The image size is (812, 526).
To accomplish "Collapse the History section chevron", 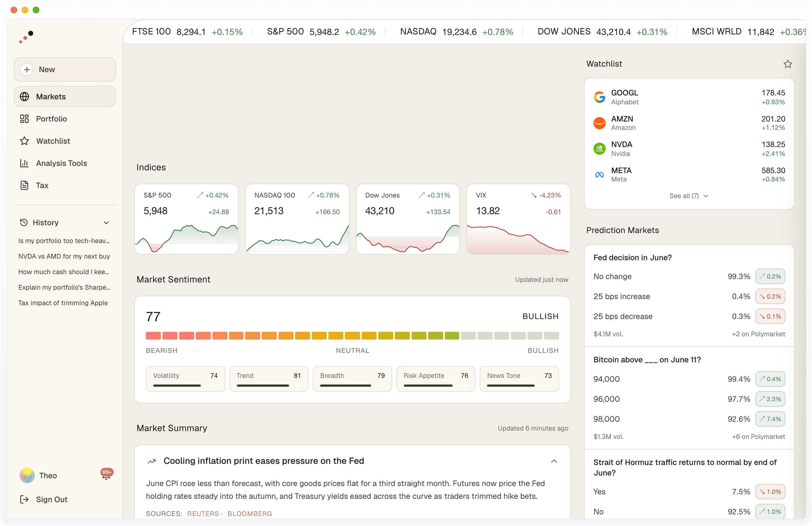I will coord(106,222).
